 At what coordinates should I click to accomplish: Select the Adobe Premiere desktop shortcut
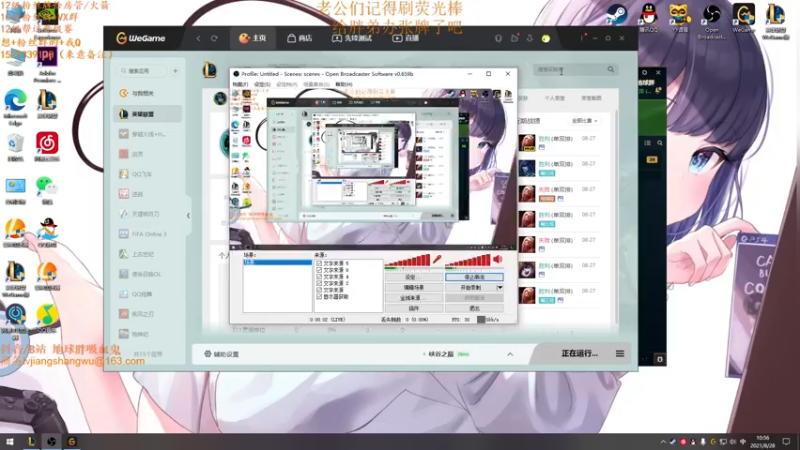pos(47,65)
